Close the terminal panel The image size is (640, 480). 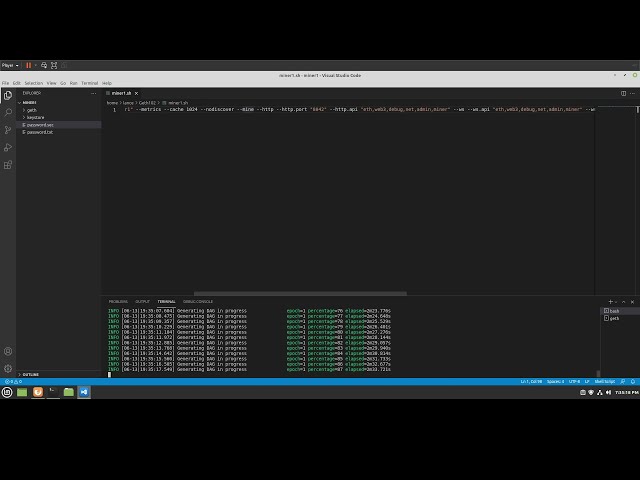coord(632,302)
